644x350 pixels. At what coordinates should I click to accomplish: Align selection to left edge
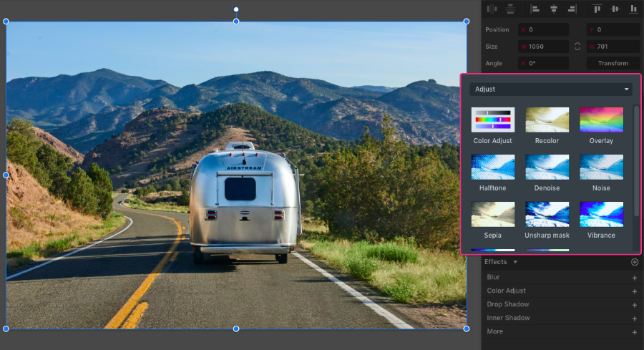[x=535, y=9]
